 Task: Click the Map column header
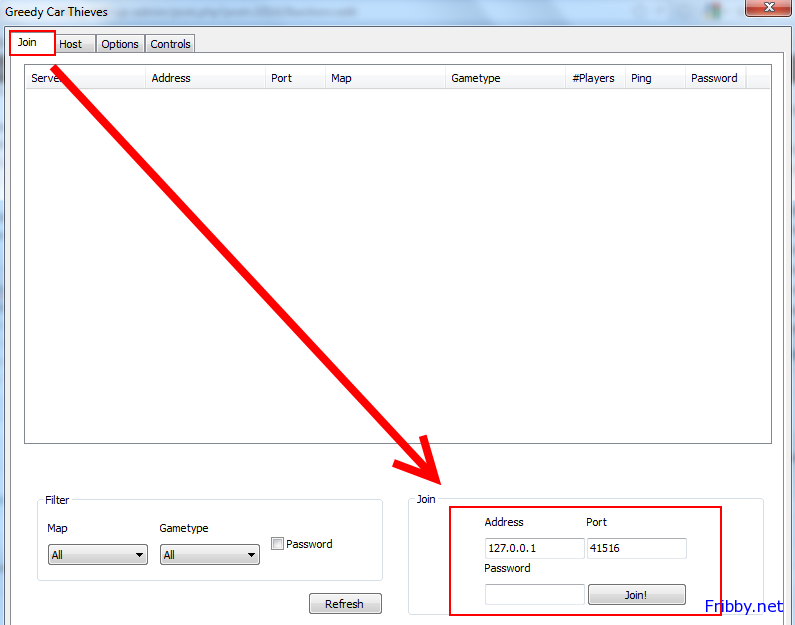(x=385, y=78)
